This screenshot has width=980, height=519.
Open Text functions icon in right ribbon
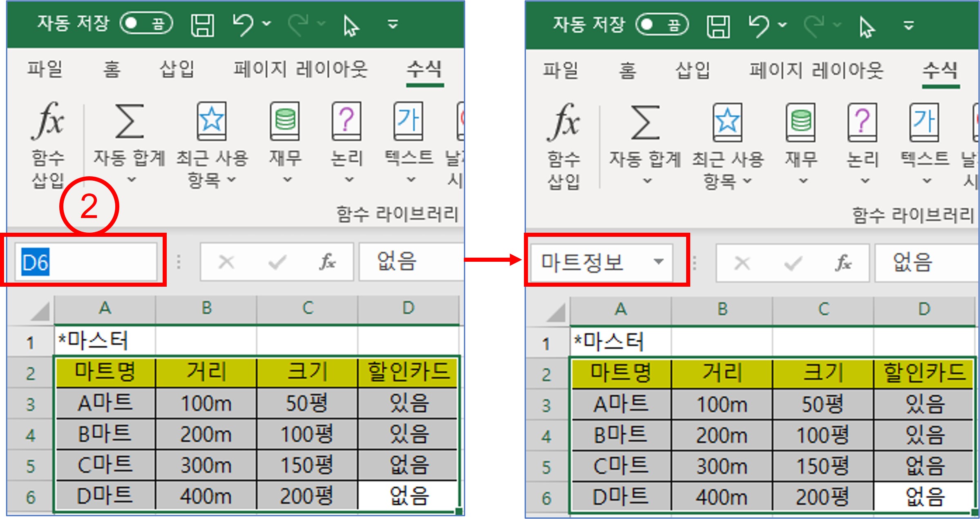tap(924, 123)
